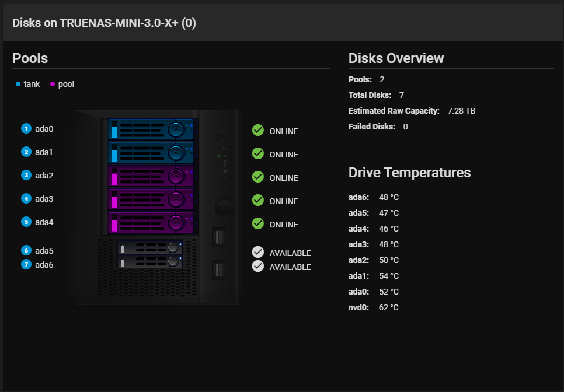Click the number 2 badge beside ada1
The image size is (564, 392).
pyautogui.click(x=26, y=152)
